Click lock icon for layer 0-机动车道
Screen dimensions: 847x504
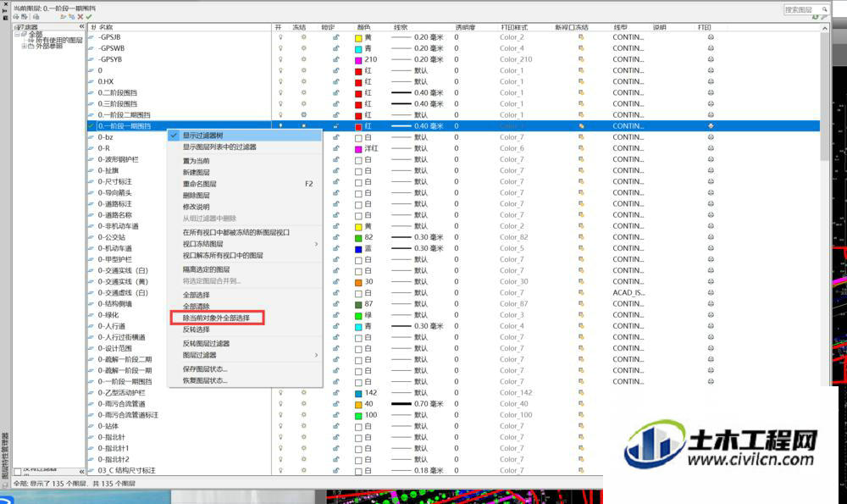click(x=336, y=248)
